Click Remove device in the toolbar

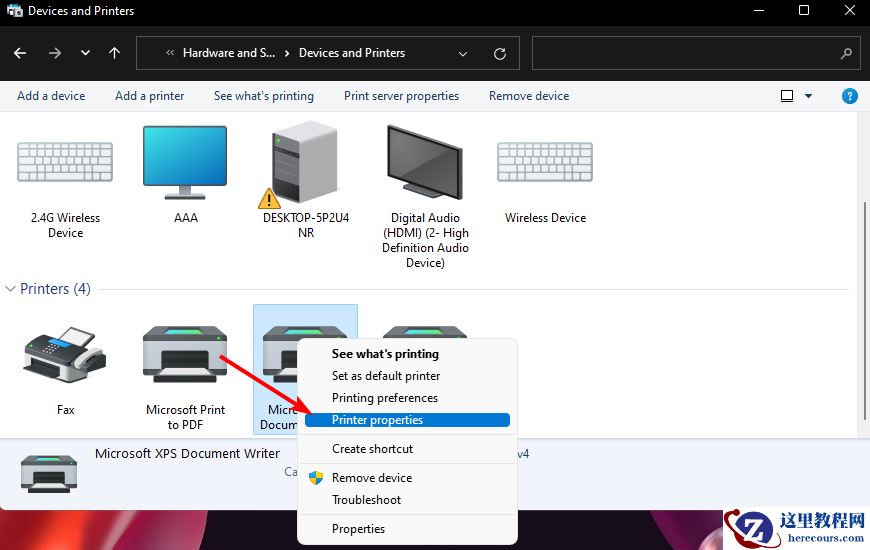pos(529,96)
